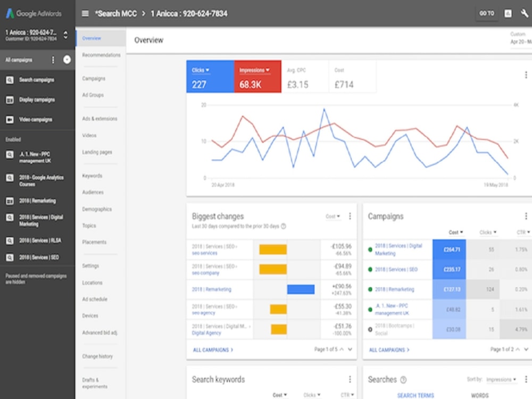Go to previous page of Campaigns card
This screenshot has height=399, width=532.
click(518, 350)
